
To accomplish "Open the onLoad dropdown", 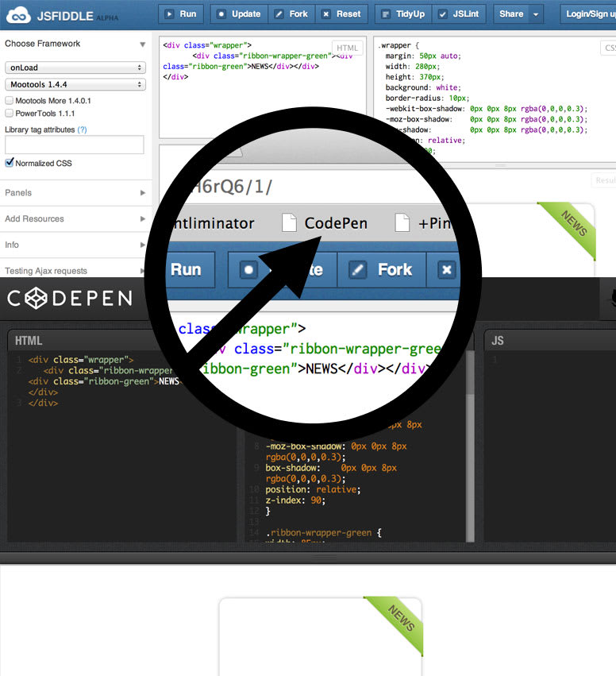I will tap(75, 68).
